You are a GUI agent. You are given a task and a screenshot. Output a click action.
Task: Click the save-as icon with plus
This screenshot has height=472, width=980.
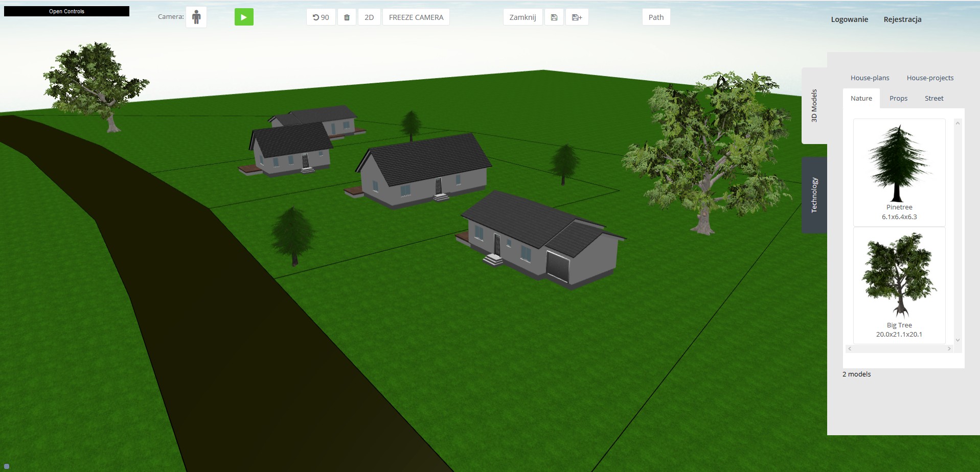[x=577, y=17]
